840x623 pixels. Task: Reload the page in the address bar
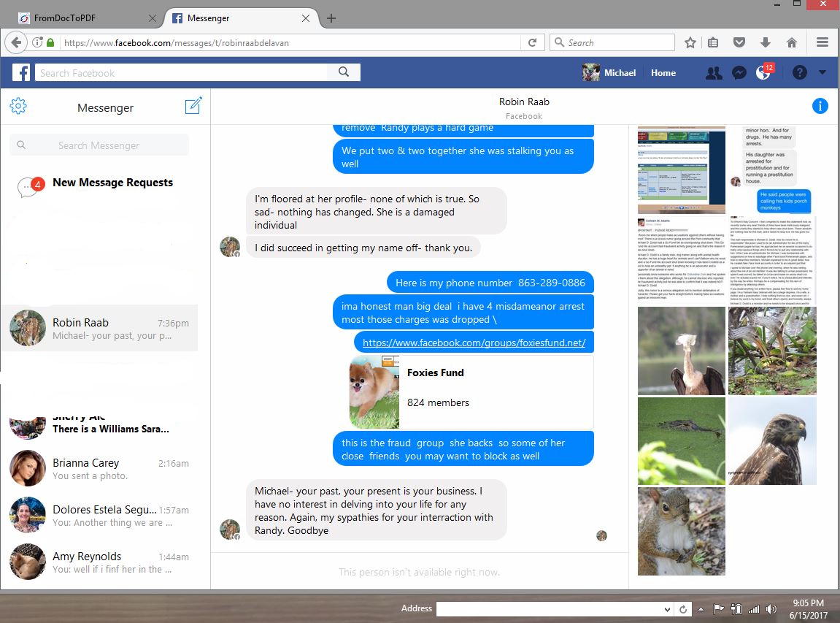[532, 43]
